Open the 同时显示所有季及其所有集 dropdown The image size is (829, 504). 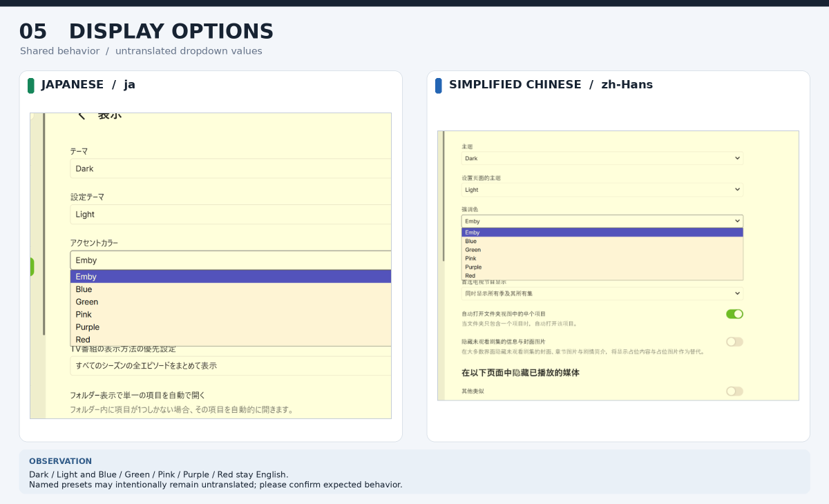pos(602,293)
